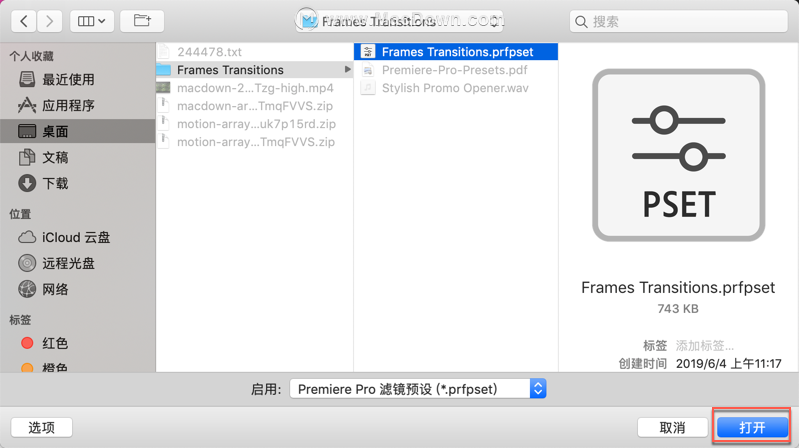Select macdown-2...Tzg-high.mp4 file

click(254, 88)
